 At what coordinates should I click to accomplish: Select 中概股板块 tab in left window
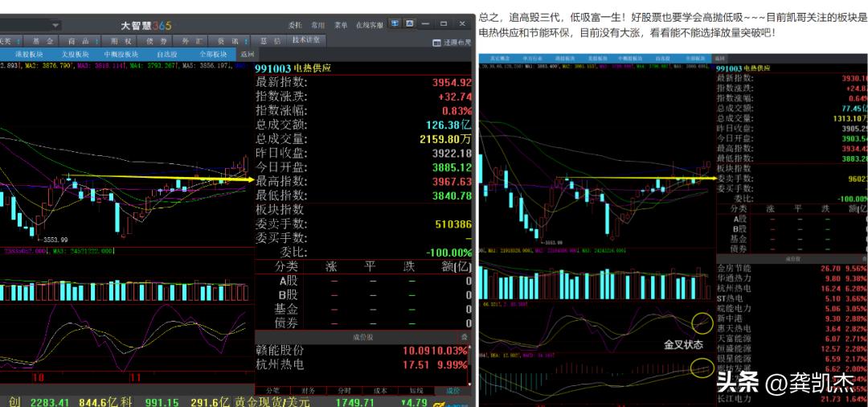click(x=121, y=54)
